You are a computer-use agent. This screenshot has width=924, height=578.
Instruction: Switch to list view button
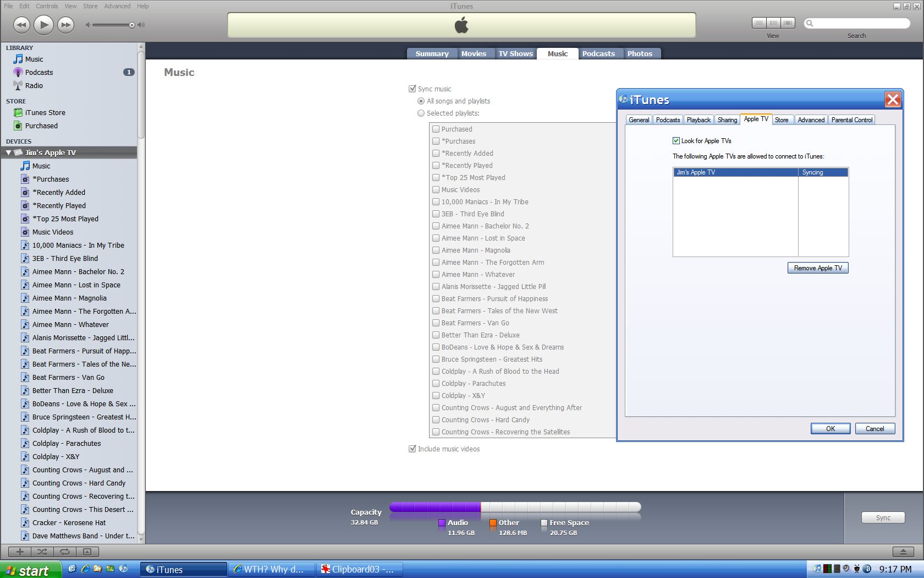(759, 23)
